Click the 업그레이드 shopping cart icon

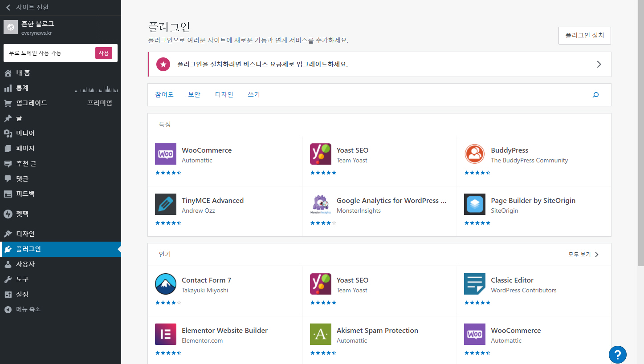point(8,103)
